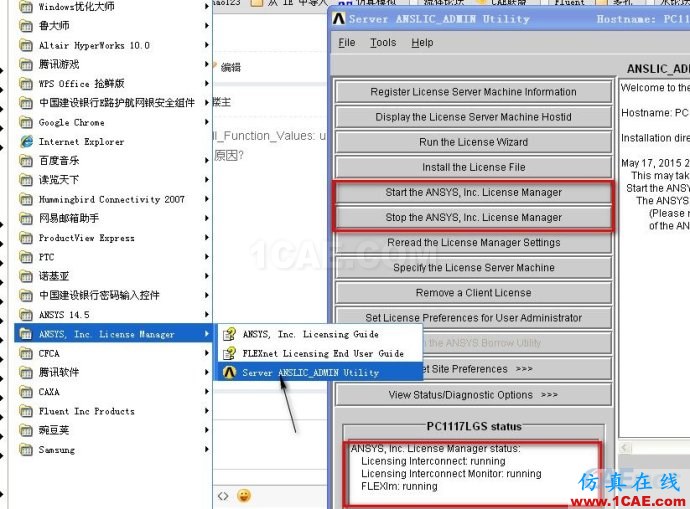Screen dimensions: 690x509
Task: Click Specify the License Server Machine
Action: click(x=473, y=267)
